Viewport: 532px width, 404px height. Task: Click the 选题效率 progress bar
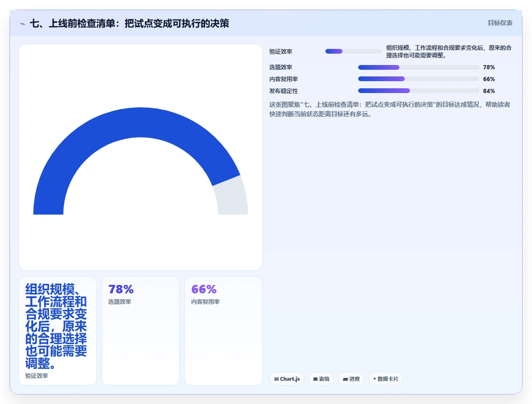pos(418,67)
